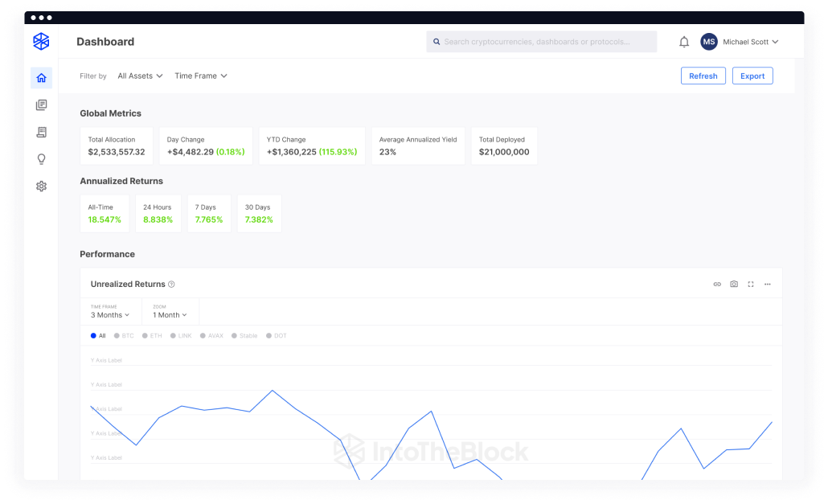Select the 24 Hours returns card
Screen dimensions: 828x504
[x=158, y=214]
